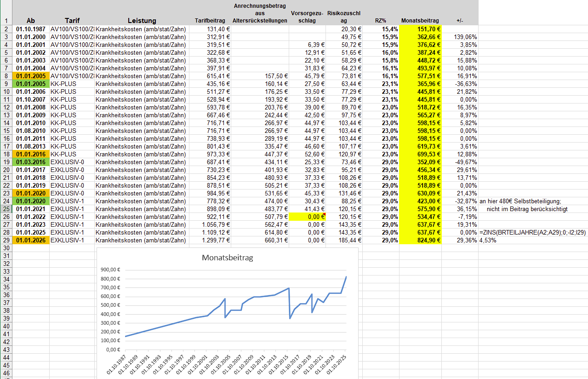Click EXKLUSIV-0 tariff in row 19

tap(72, 162)
